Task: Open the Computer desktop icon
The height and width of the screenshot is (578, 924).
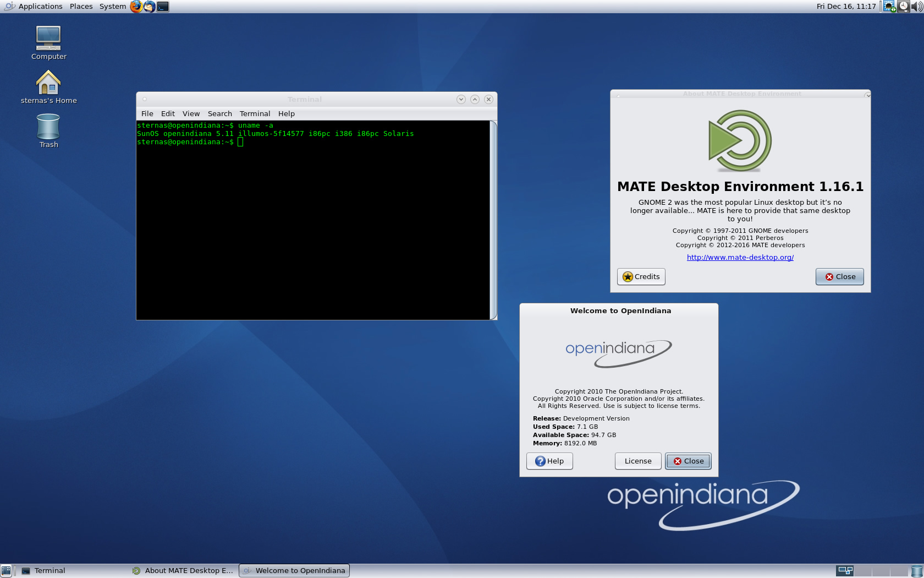Action: pyautogui.click(x=48, y=43)
